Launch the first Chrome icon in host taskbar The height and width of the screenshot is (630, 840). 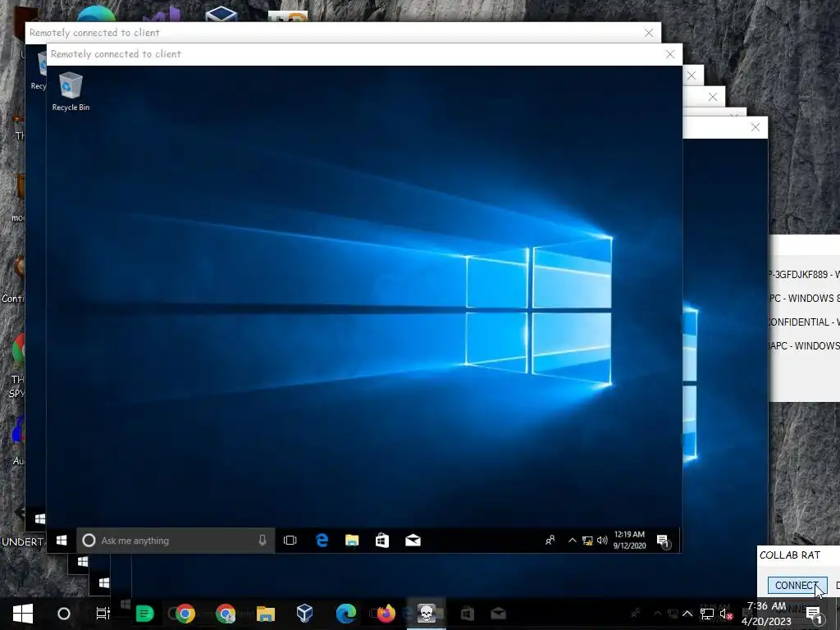tap(185, 614)
